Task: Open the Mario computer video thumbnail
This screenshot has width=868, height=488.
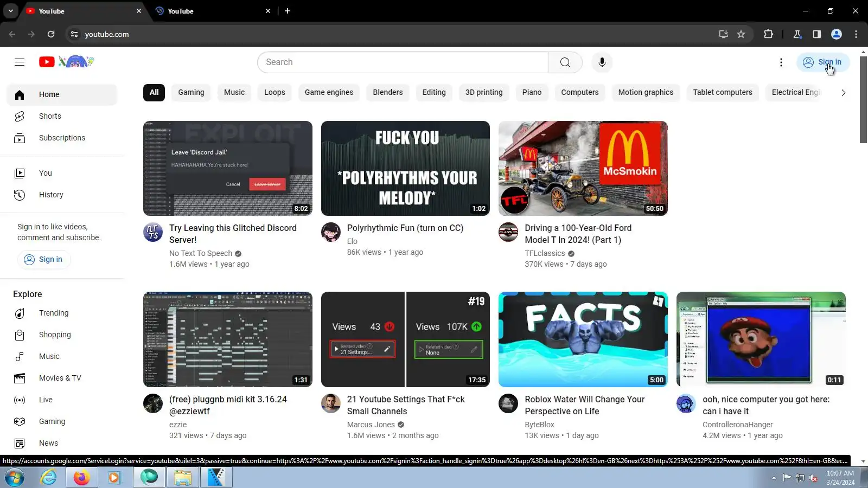Action: [x=761, y=339]
